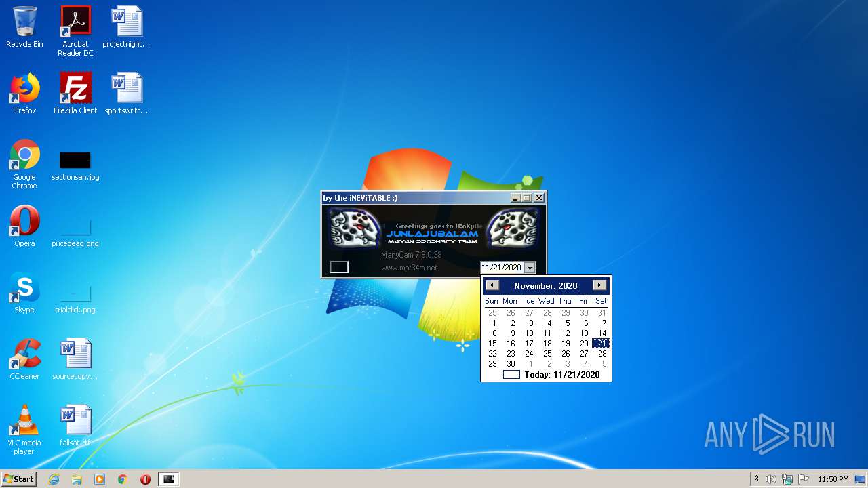The width and height of the screenshot is (868, 488).
Task: Close the iNEViTABLE window
Action: coord(539,198)
